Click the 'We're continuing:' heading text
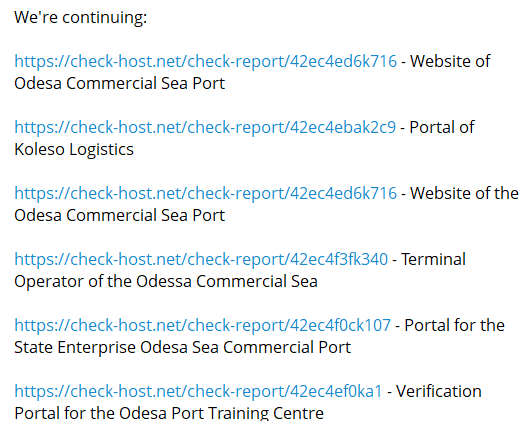This screenshot has width=531, height=421. point(81,17)
